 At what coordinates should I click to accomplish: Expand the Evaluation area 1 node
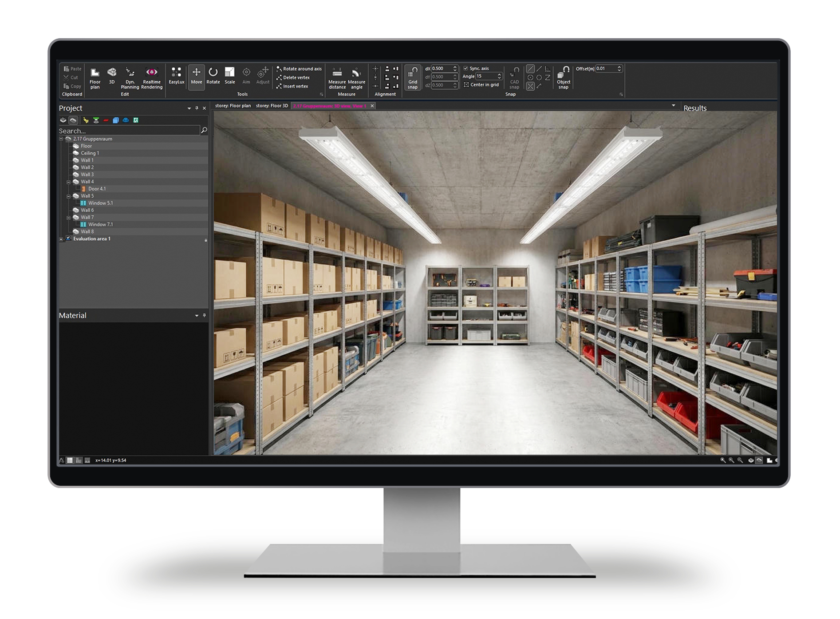pos(61,239)
